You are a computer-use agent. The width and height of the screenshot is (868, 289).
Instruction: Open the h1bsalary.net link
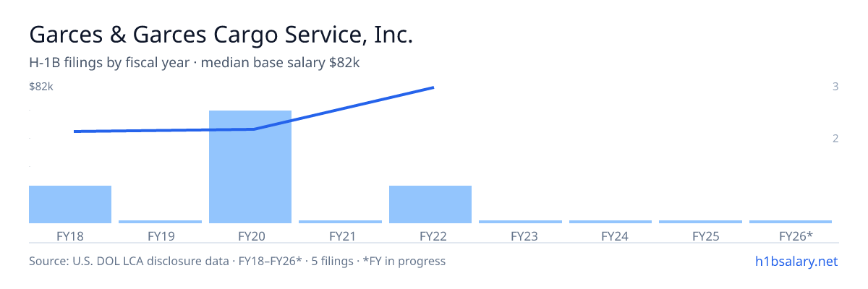(796, 261)
